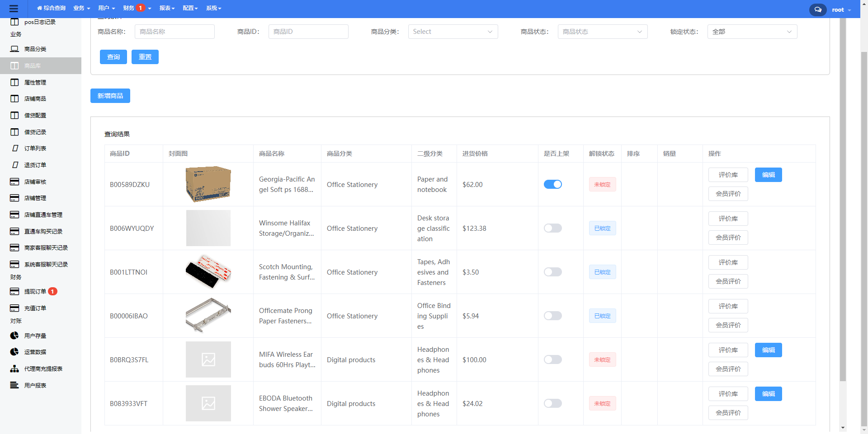Enable 上架 switch for B001LTTNOI
Image resolution: width=868 pixels, height=434 pixels.
(552, 272)
